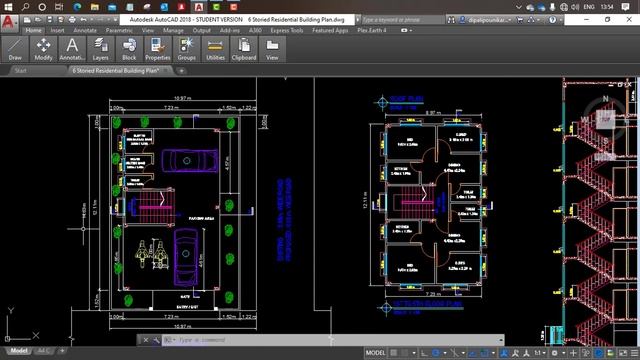The width and height of the screenshot is (640, 360).
Task: Click the Plot printer icon in Quick Access
Action: [72, 20]
